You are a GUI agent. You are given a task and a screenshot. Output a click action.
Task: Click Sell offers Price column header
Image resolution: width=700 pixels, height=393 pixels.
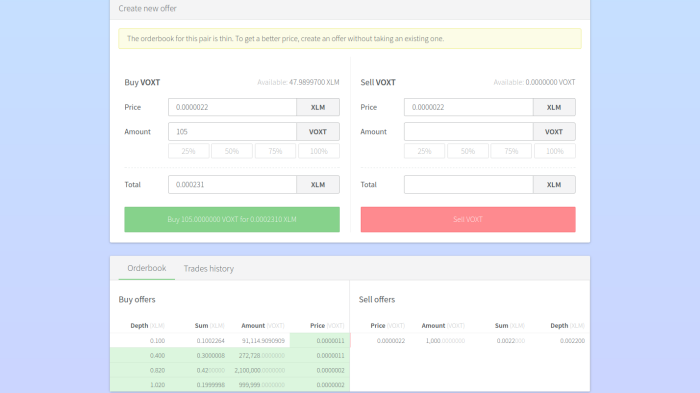(x=388, y=326)
